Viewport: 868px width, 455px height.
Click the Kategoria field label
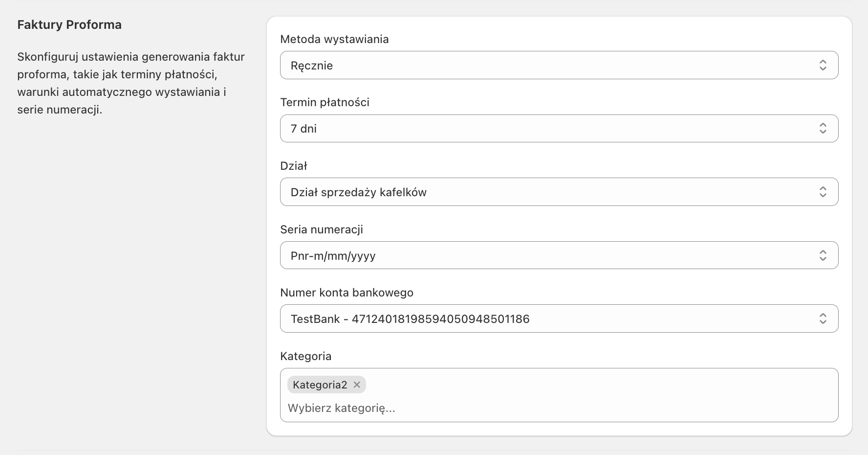305,356
